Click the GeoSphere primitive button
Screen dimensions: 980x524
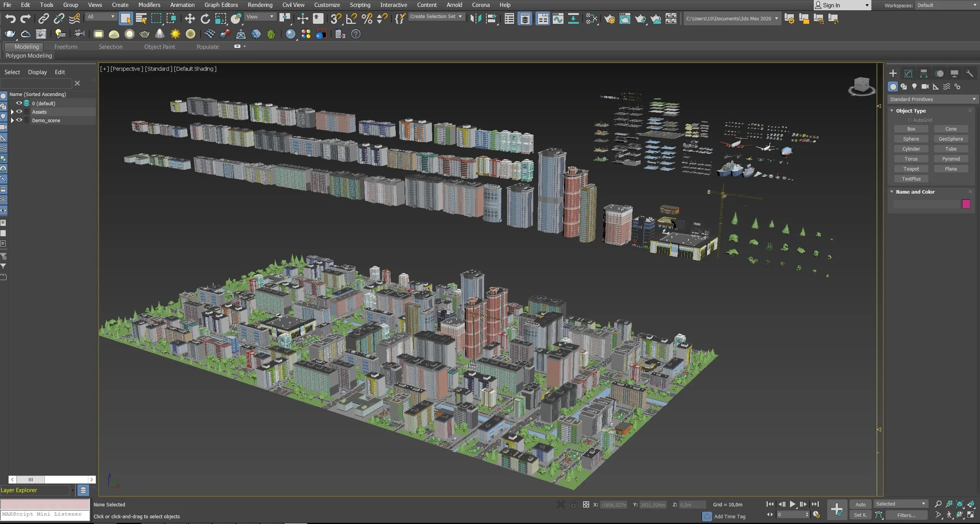[950, 139]
